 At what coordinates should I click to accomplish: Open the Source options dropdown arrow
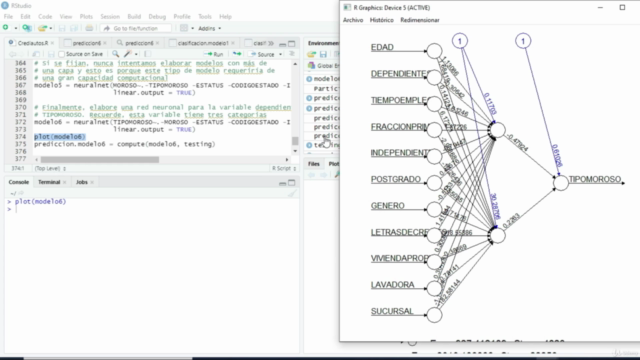point(280,54)
